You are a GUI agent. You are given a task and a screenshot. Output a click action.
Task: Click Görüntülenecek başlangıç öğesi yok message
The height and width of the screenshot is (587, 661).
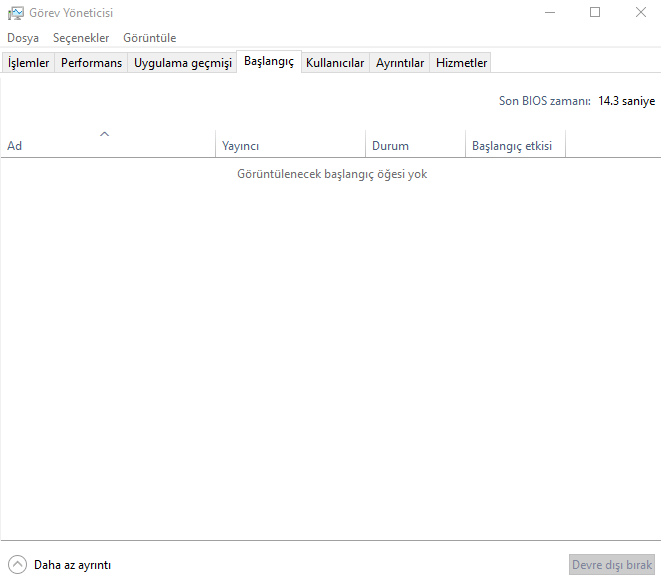pos(332,174)
